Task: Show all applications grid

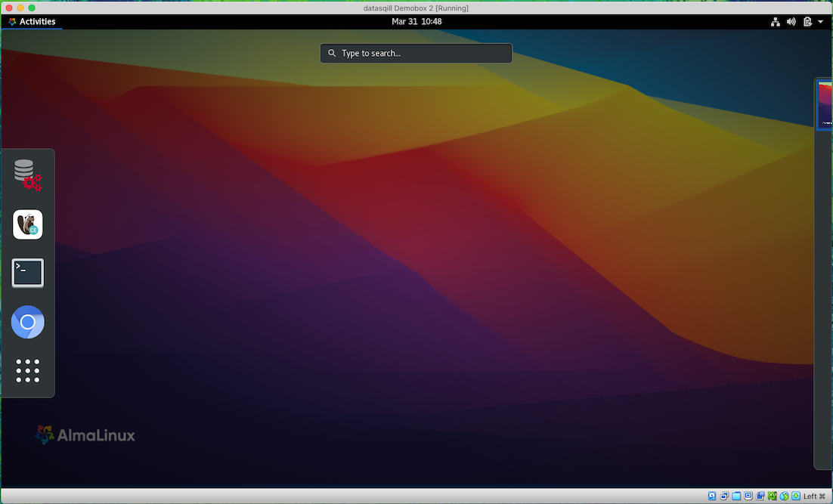Action: pos(28,371)
